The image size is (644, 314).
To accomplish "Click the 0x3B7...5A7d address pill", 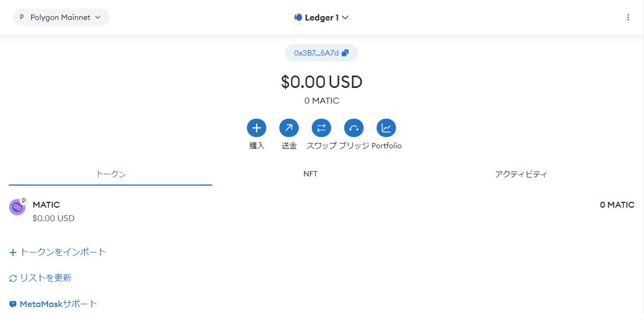I will click(x=321, y=53).
